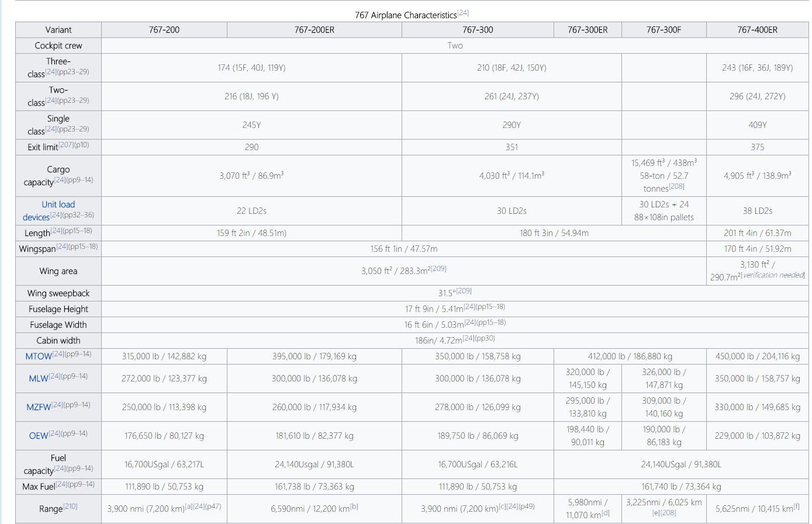Click MZFW '260,000 lb / 117,934 kg'

[315, 407]
